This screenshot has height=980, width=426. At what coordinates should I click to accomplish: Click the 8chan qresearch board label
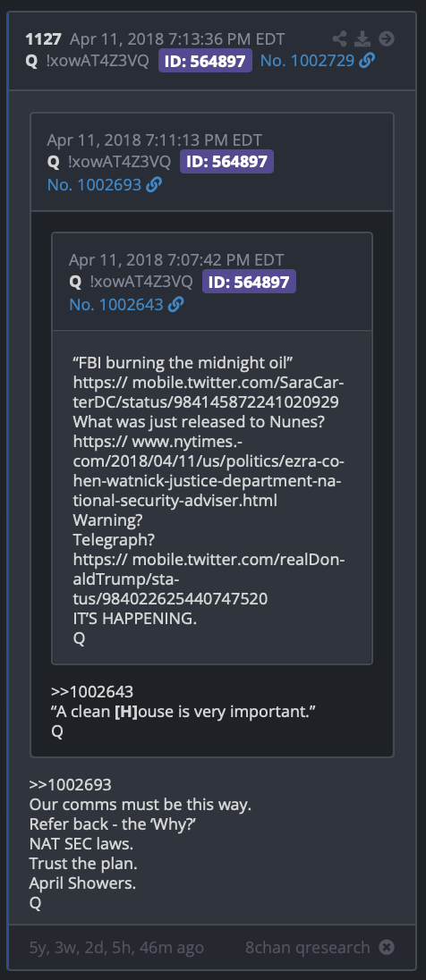pos(308,948)
